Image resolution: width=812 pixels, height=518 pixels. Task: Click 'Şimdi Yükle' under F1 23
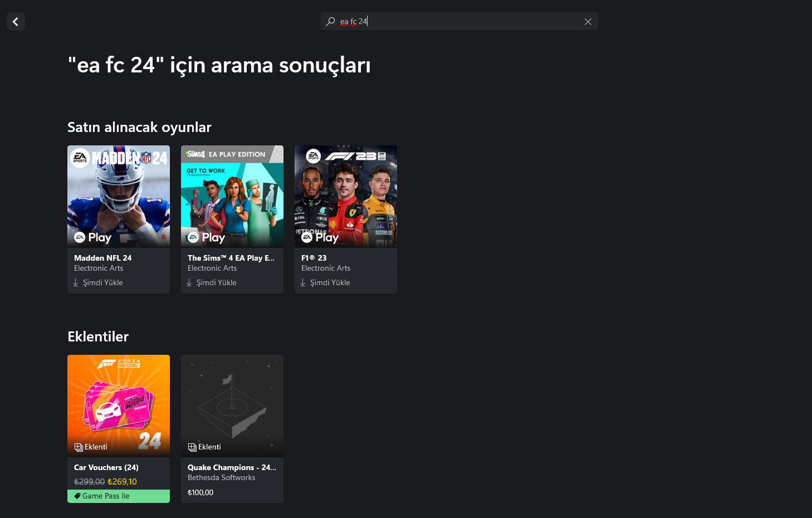coord(330,282)
